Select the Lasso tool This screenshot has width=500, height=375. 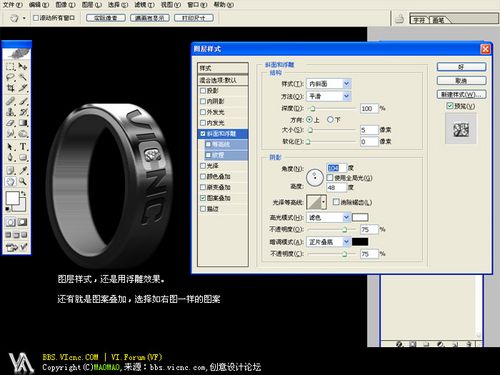coord(11,77)
